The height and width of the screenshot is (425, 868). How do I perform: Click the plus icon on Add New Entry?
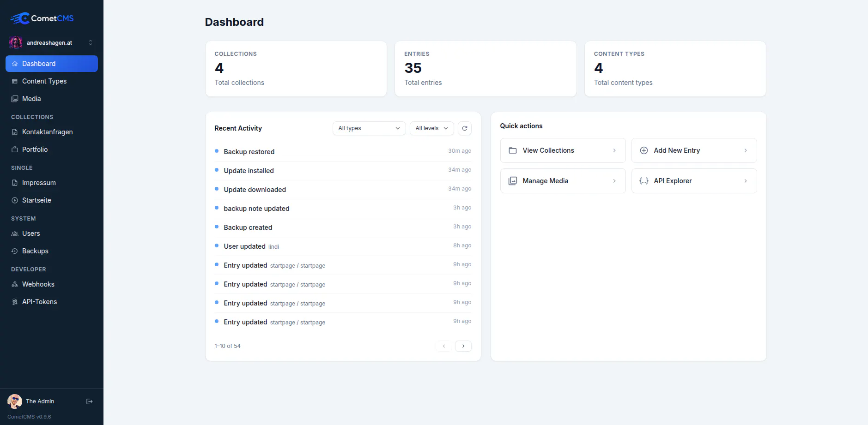click(x=644, y=150)
